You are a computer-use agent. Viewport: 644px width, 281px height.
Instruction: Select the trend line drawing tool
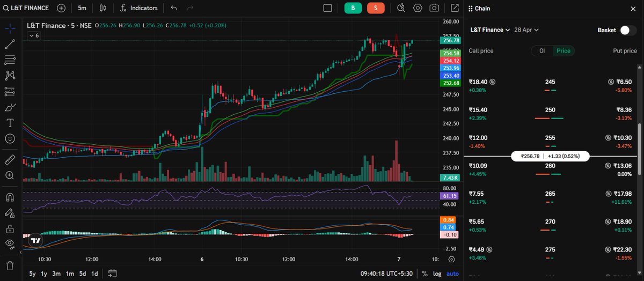[x=9, y=45]
